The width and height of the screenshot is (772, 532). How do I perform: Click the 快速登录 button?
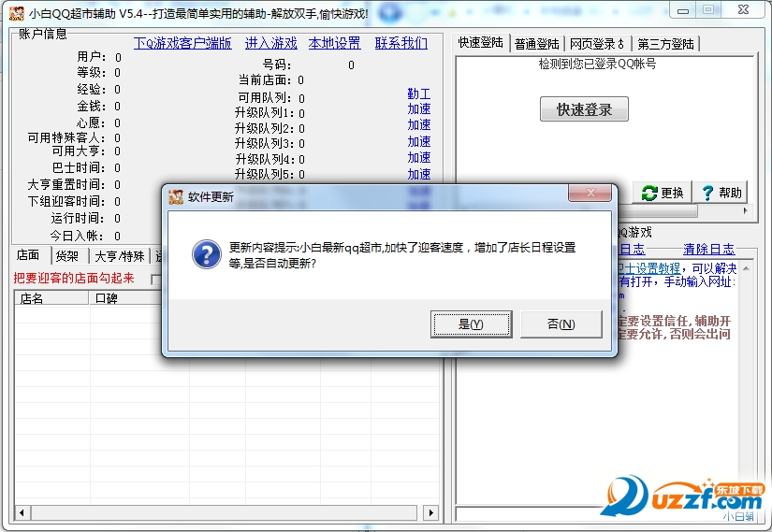pyautogui.click(x=584, y=108)
